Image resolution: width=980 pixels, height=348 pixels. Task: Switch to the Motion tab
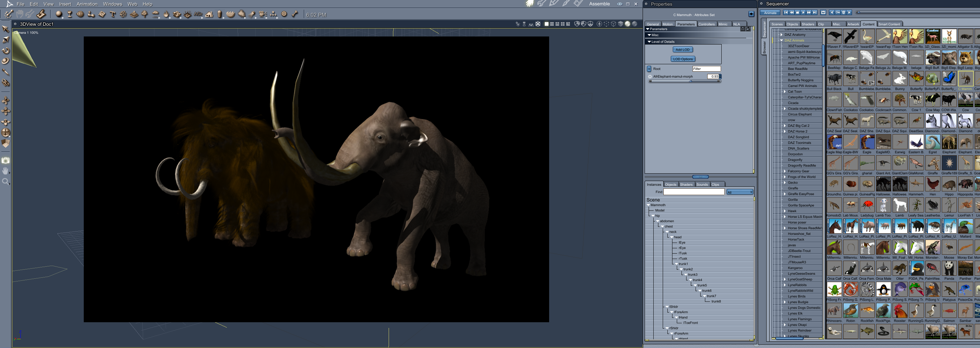(x=668, y=24)
